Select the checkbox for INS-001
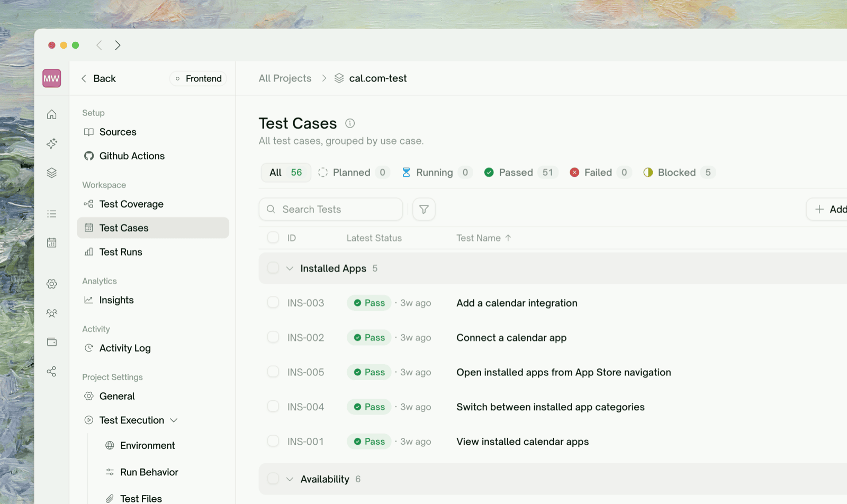 [x=273, y=441]
